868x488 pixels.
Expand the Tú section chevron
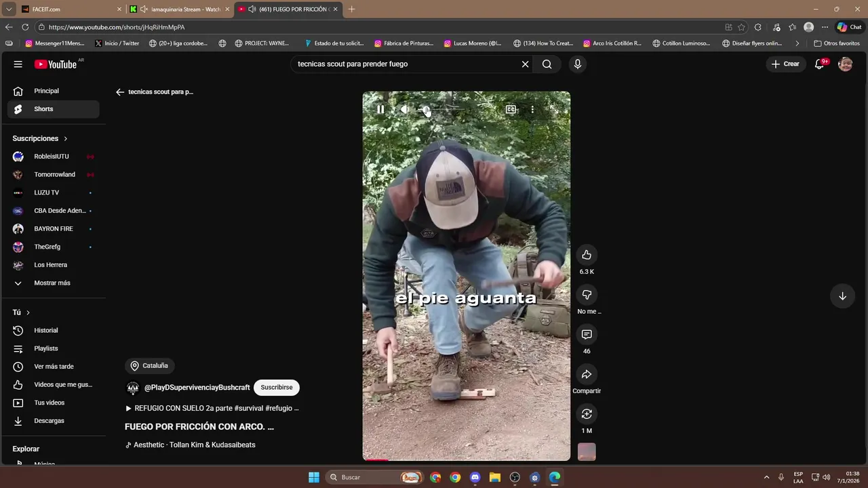pyautogui.click(x=28, y=312)
